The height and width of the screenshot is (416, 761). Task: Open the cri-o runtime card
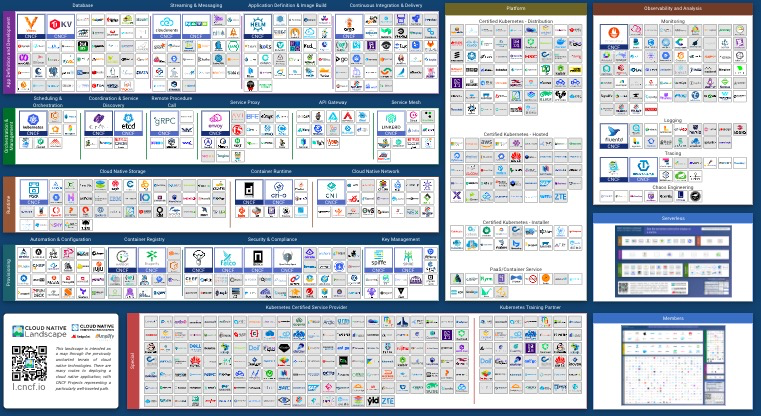pos(279,192)
